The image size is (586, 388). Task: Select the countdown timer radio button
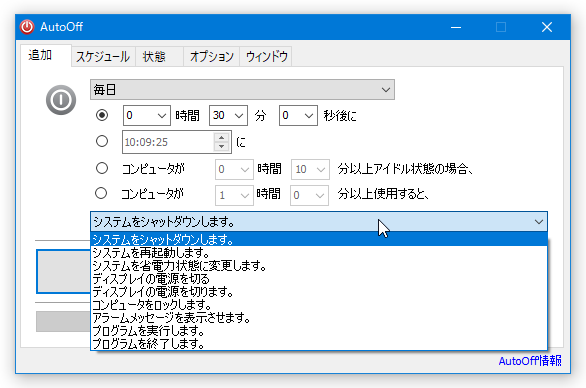tap(102, 115)
